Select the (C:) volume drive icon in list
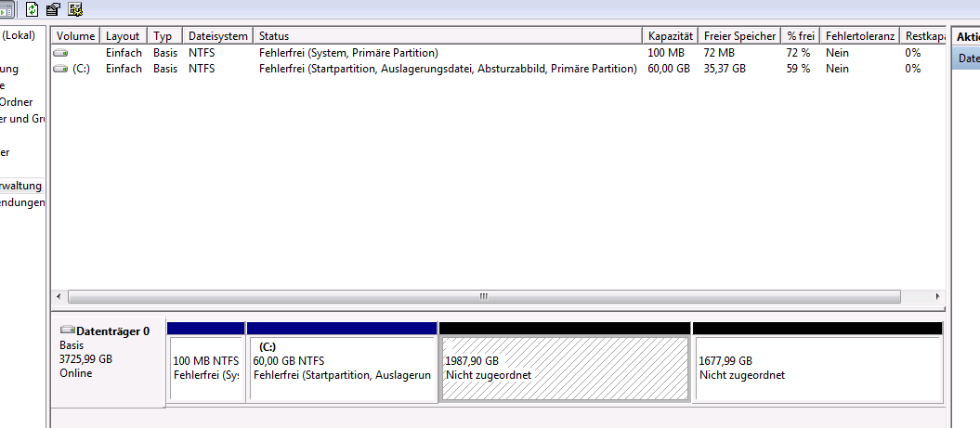 pos(61,69)
